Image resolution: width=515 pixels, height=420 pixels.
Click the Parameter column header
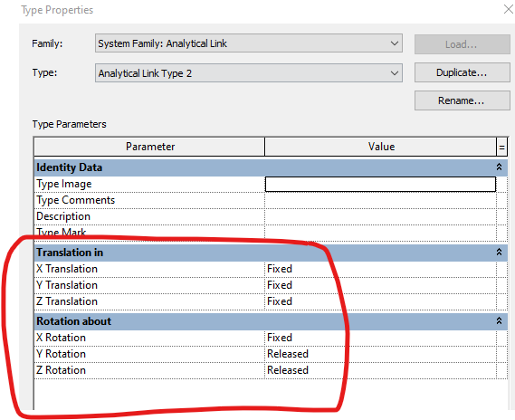pyautogui.click(x=149, y=147)
